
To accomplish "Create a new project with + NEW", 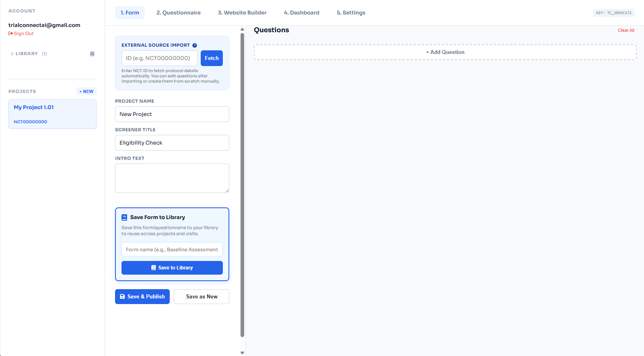I will click(x=86, y=91).
